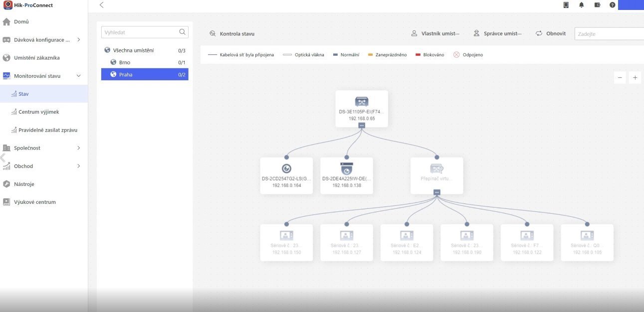Select device with IP 192.168.0.105
The width and height of the screenshot is (644, 312).
tap(587, 242)
